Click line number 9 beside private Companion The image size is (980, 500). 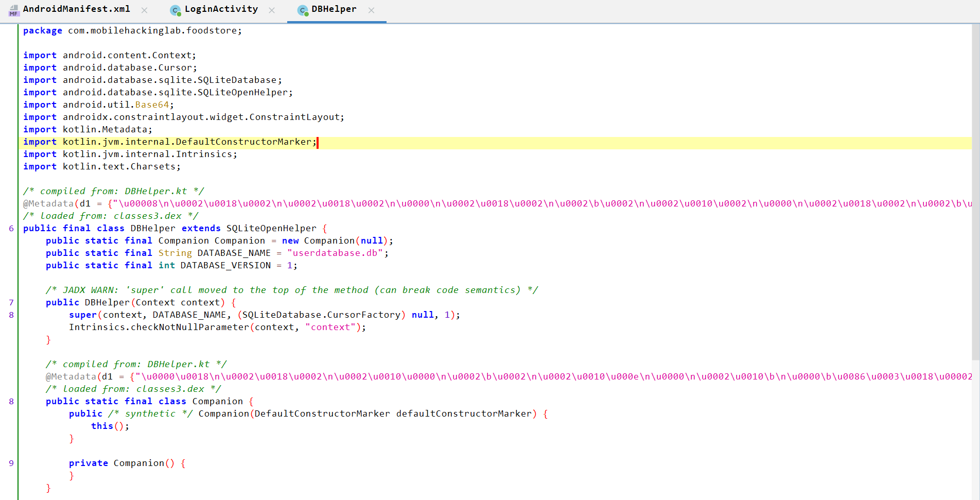tap(11, 463)
